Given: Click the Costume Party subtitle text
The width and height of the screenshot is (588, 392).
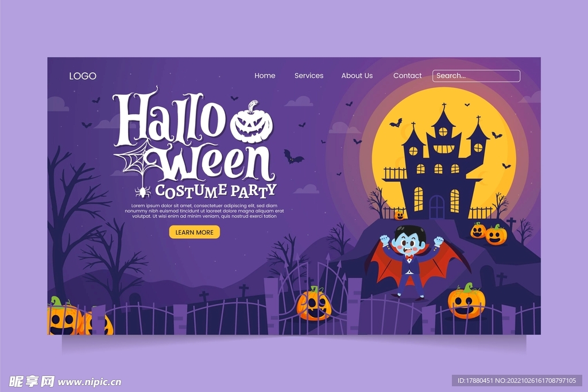Looking at the screenshot, I should (x=216, y=191).
